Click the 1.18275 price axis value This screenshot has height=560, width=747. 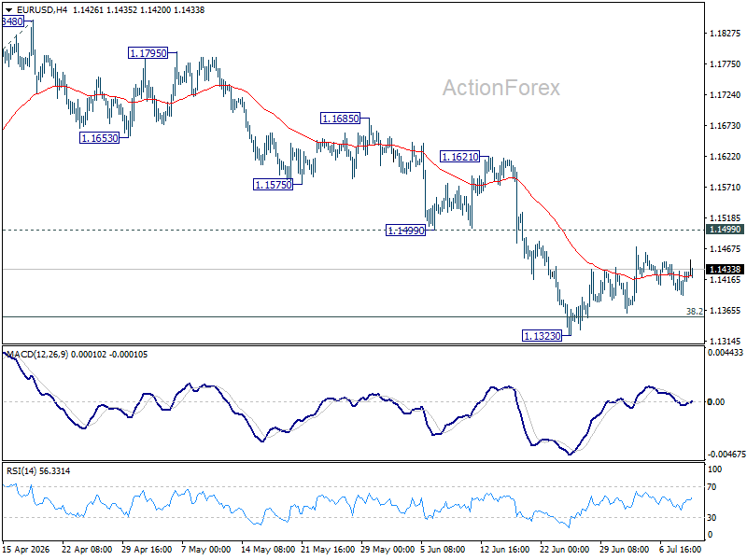point(726,34)
